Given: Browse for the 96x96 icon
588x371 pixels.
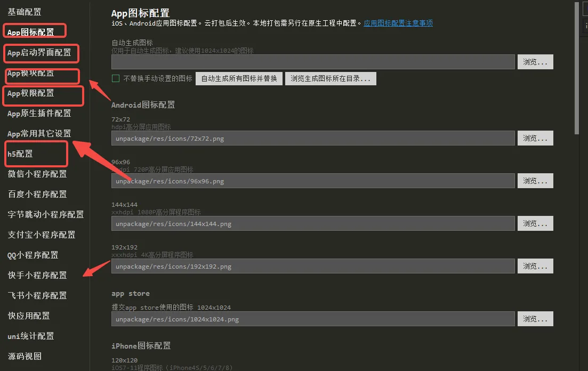Looking at the screenshot, I should [x=535, y=181].
